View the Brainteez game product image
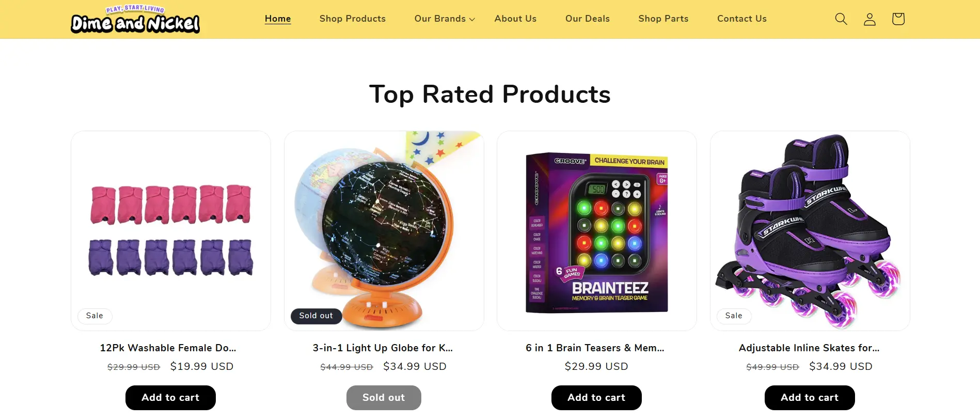This screenshot has height=420, width=980. (x=597, y=231)
